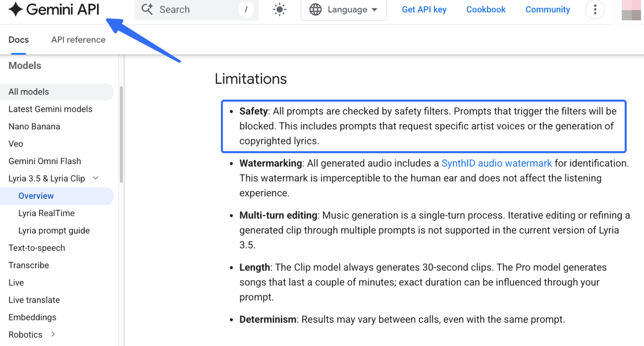
Task: Open Lyria prompt guide sidebar item
Action: coord(54,231)
